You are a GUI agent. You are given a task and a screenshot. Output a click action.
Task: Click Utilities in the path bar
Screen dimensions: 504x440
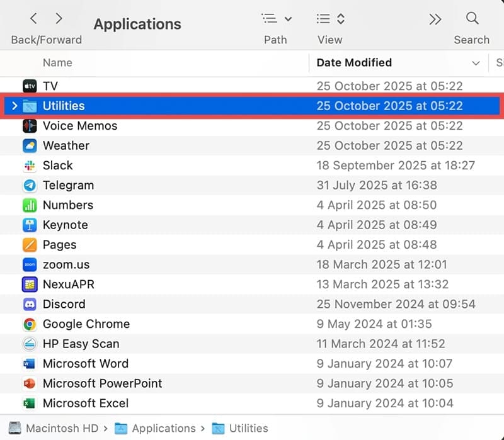pyautogui.click(x=248, y=428)
